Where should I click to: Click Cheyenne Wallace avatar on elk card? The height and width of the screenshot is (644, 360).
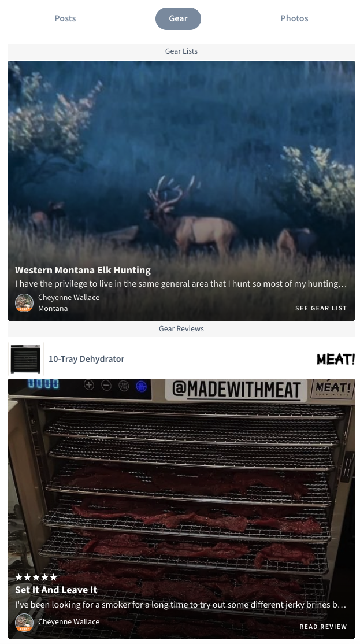[x=24, y=303]
